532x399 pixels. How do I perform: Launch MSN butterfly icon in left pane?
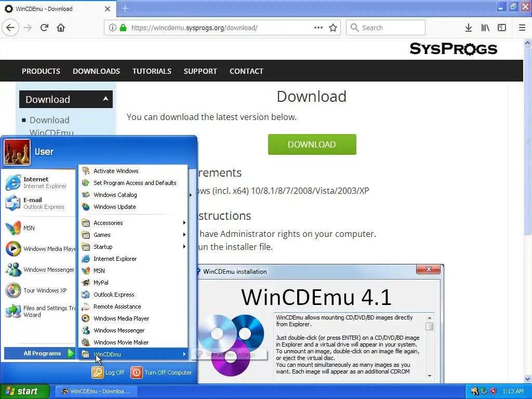point(13,228)
